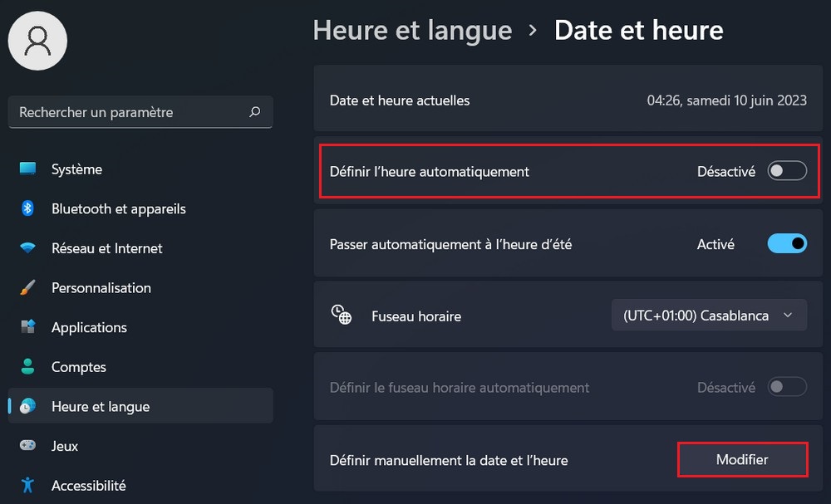The width and height of the screenshot is (831, 504).
Task: Open the Fuseau horaire Casablanca dropdown
Action: click(709, 316)
